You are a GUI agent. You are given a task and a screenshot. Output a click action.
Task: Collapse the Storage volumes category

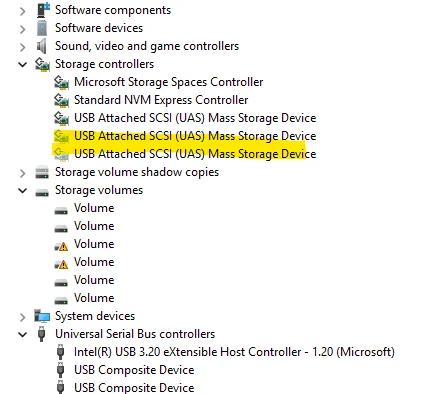pos(23,190)
